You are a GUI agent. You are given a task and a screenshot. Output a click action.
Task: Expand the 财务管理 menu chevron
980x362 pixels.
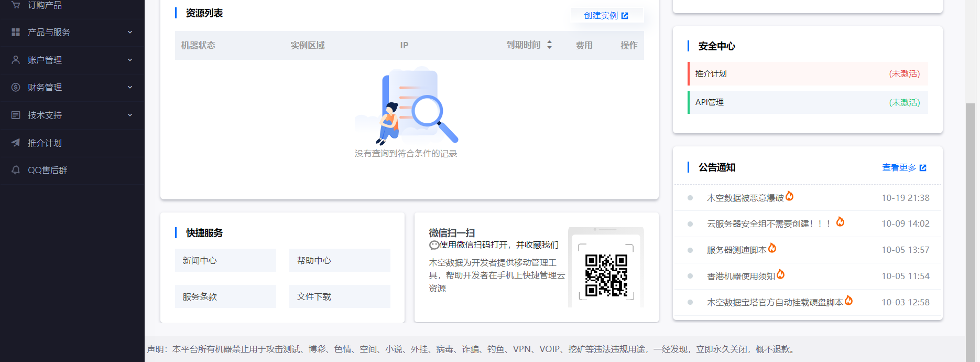130,88
